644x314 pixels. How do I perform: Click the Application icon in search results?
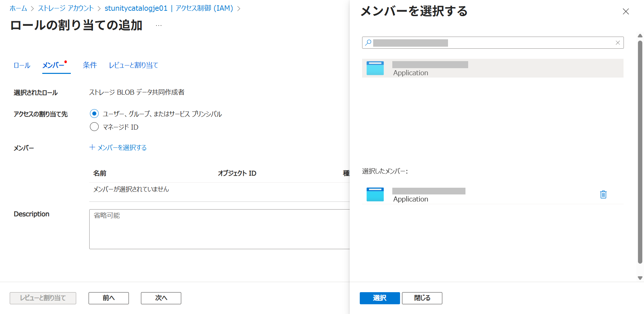[x=375, y=68]
